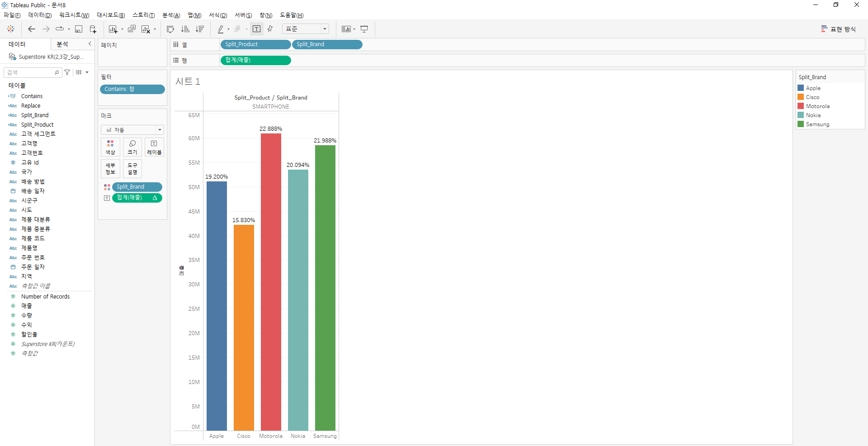Open the 서식 menu

[x=218, y=15]
